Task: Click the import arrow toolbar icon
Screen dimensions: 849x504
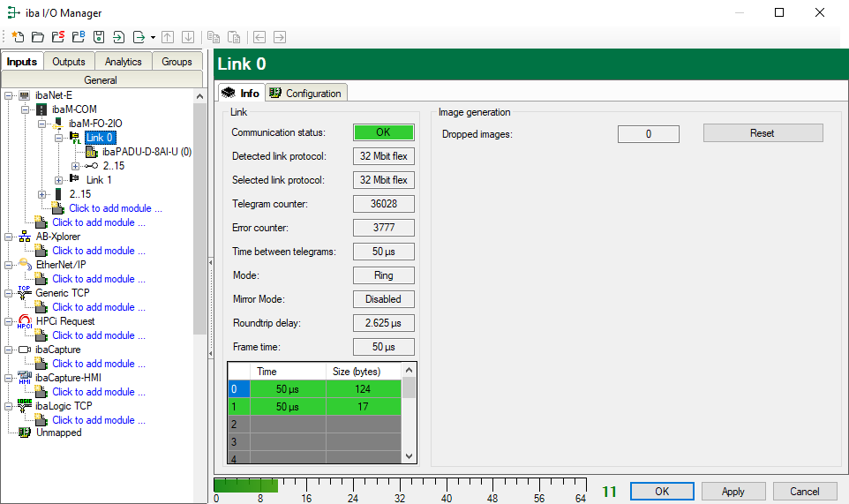Action: pos(118,37)
